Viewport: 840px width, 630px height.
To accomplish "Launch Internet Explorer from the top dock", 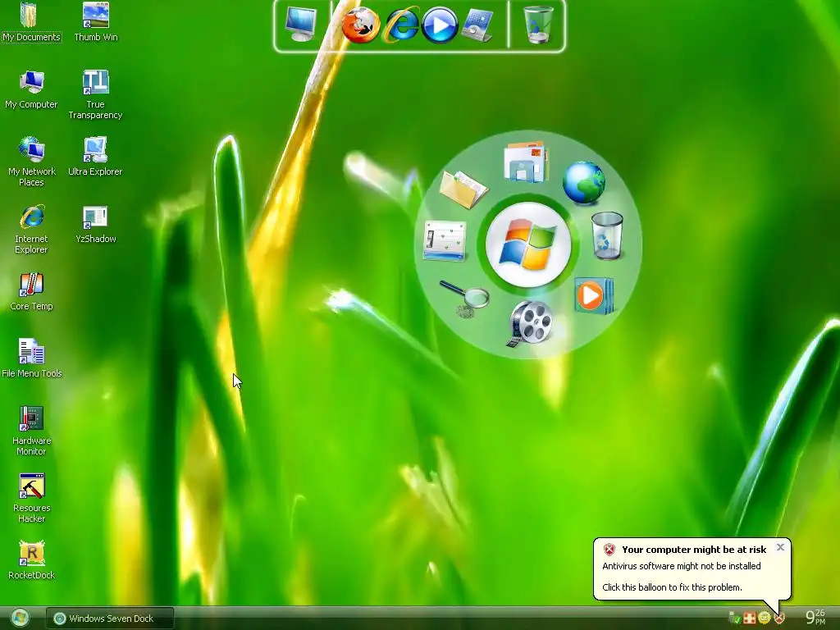I will [400, 25].
